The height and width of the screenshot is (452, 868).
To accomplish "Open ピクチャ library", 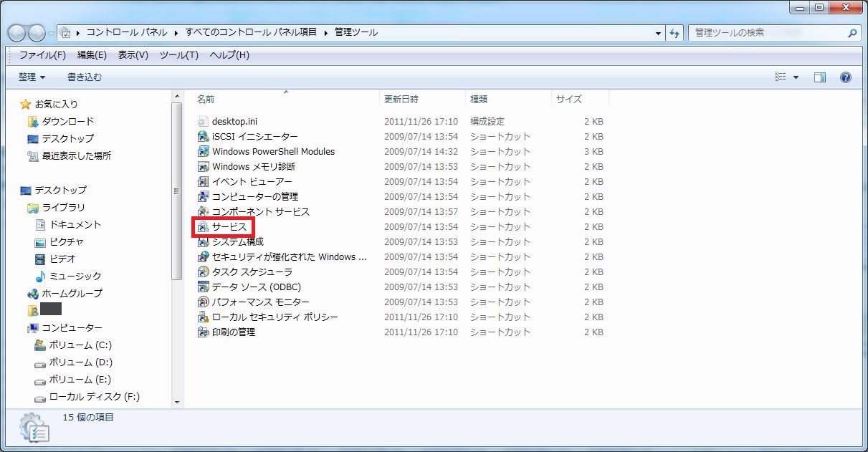I will (59, 242).
